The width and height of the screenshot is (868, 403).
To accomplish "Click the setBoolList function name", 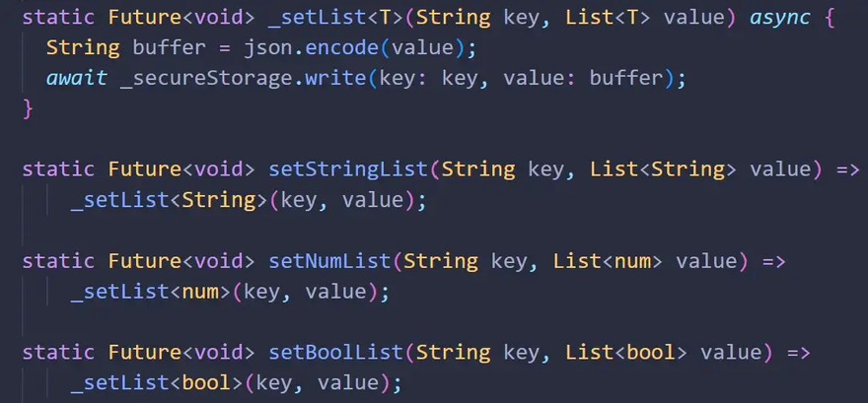I will click(x=335, y=352).
